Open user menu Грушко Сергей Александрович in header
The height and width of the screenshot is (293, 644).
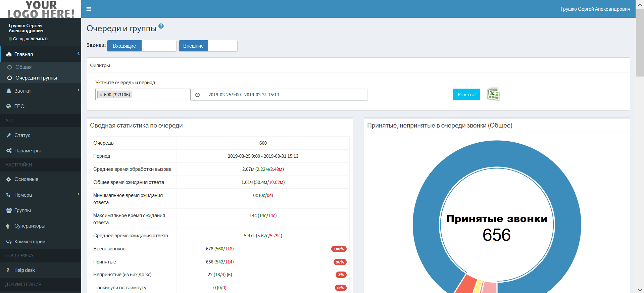tap(595, 9)
